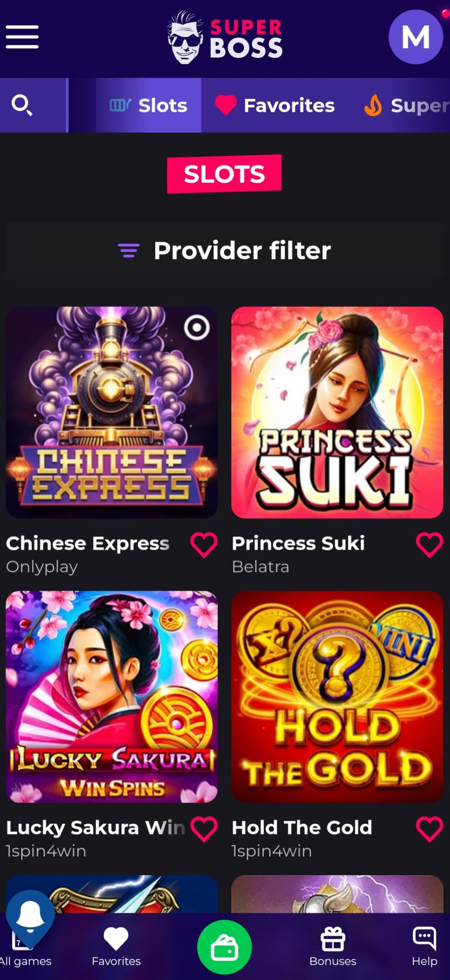Viewport: 450px width, 980px height.
Task: Open Bonuses gift icon
Action: click(333, 939)
